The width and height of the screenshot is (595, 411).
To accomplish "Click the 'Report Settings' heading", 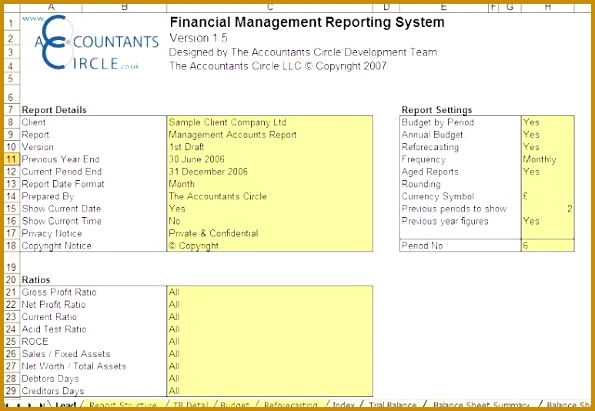I will tap(437, 110).
